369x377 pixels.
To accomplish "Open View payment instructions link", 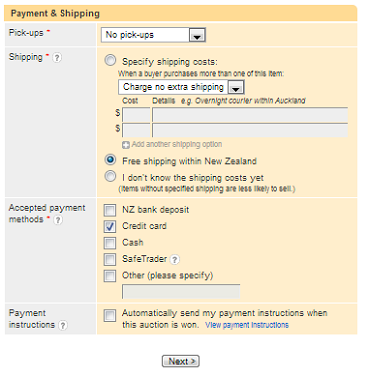I will (247, 325).
